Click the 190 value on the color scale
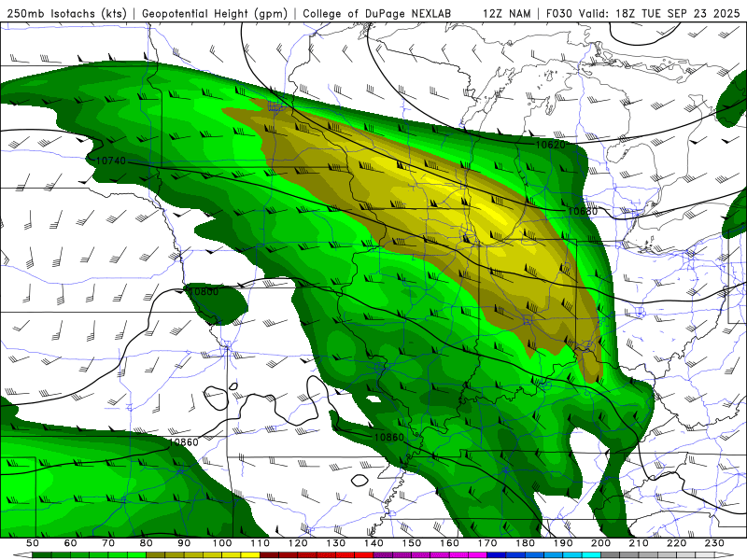This screenshot has height=560, width=747. [563, 543]
